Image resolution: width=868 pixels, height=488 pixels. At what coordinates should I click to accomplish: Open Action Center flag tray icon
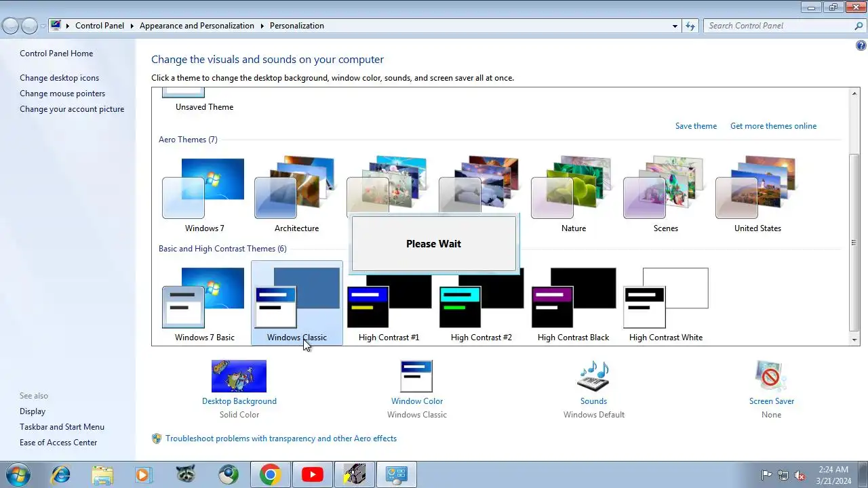pyautogui.click(x=767, y=475)
